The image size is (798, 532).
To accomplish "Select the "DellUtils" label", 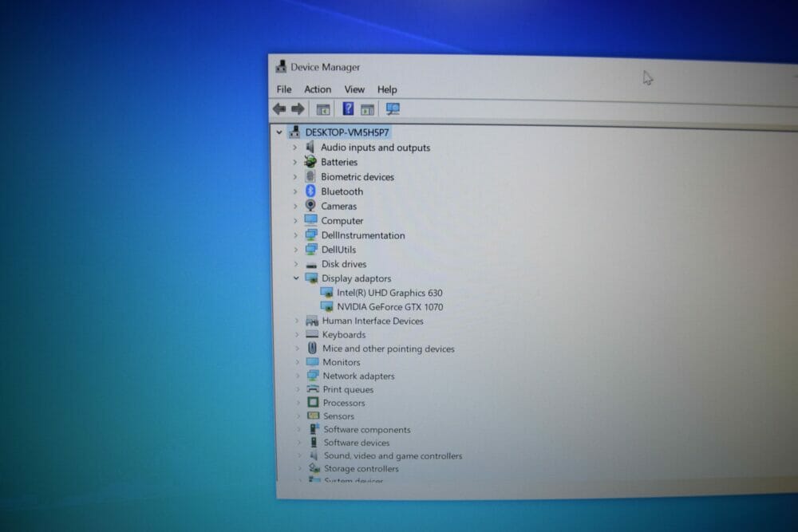I will click(x=338, y=249).
